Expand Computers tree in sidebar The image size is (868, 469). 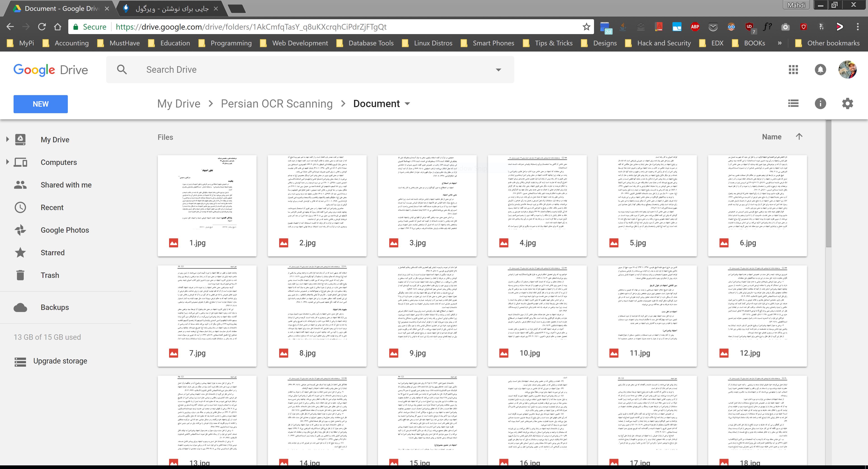[x=7, y=162]
